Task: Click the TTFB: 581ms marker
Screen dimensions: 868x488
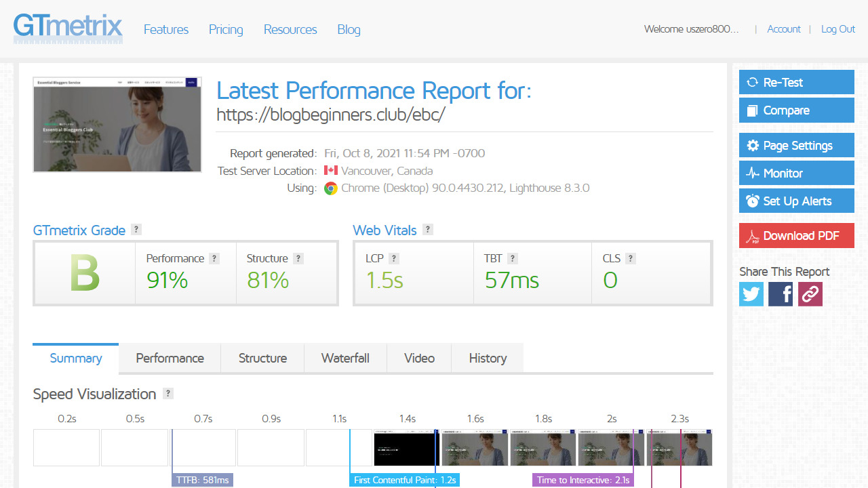Action: tap(203, 480)
